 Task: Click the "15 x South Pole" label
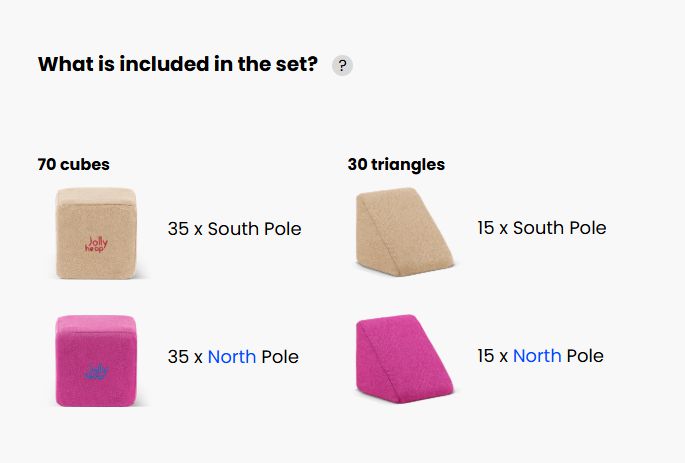(x=541, y=228)
